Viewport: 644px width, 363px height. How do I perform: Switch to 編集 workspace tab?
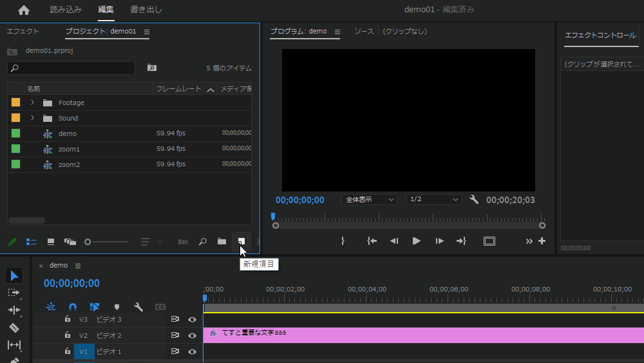click(x=106, y=10)
